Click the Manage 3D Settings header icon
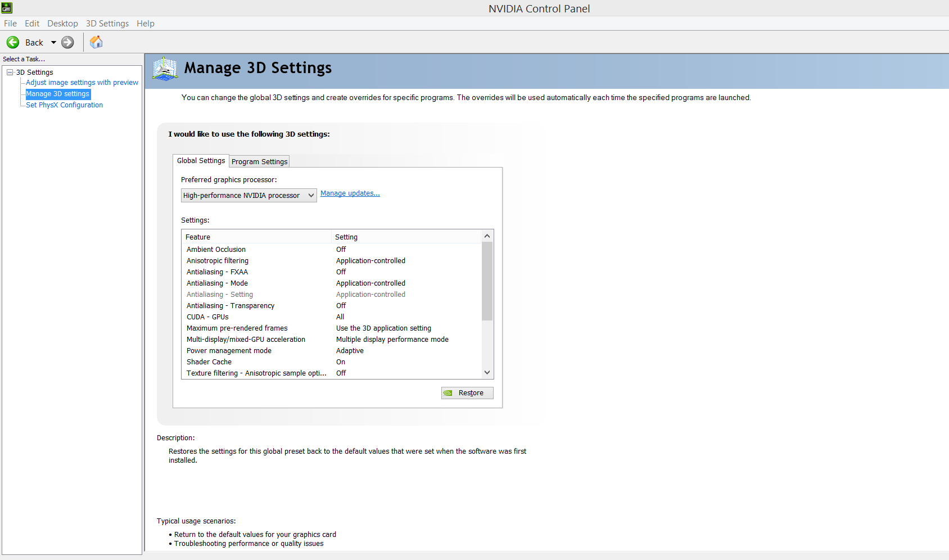Image resolution: width=949 pixels, height=560 pixels. tap(165, 69)
